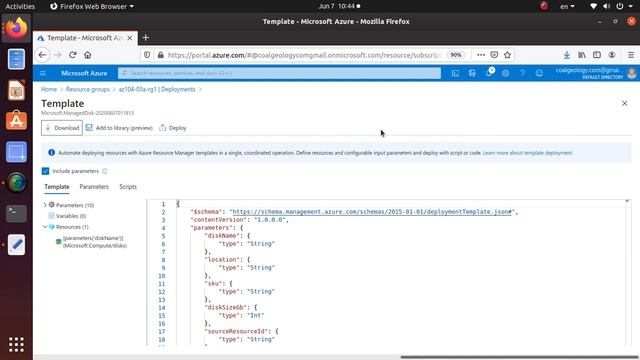Toggle Include parameters checkbox
This screenshot has height=360, width=640.
point(45,171)
